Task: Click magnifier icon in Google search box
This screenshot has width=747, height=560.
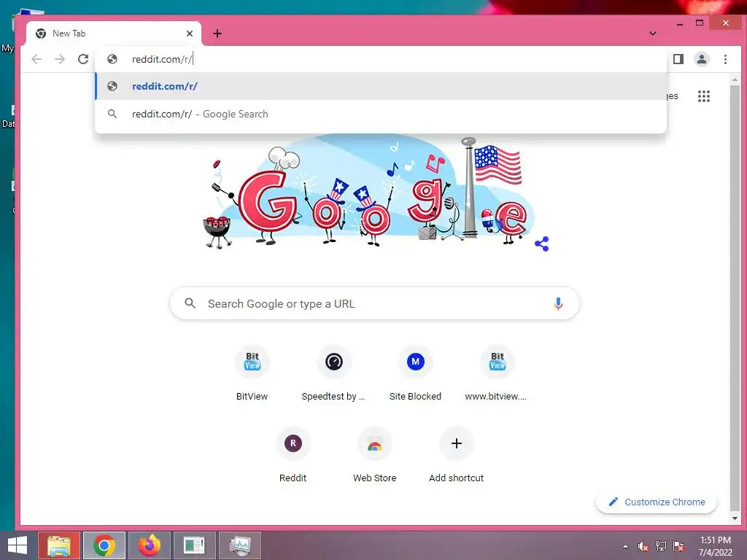Action: [190, 303]
